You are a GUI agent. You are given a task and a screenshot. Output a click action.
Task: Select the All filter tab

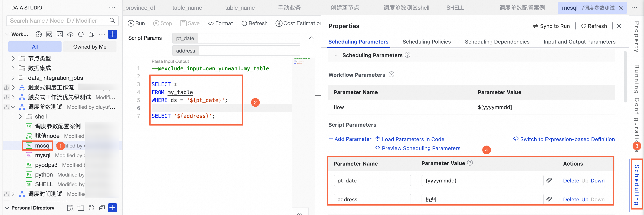[35, 47]
